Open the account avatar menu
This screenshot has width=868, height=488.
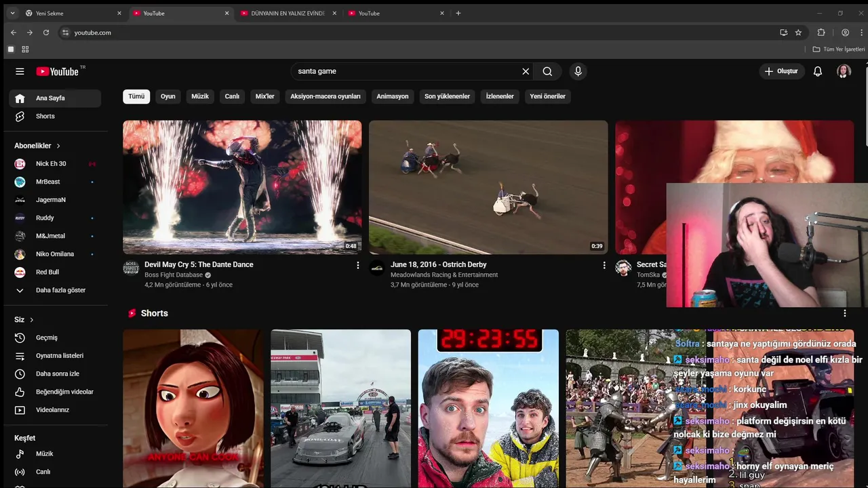coord(844,71)
